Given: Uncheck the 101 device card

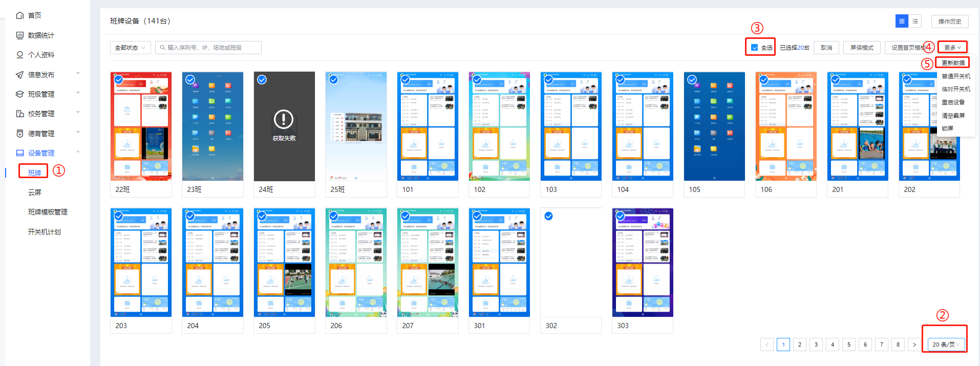Looking at the screenshot, I should pos(405,80).
